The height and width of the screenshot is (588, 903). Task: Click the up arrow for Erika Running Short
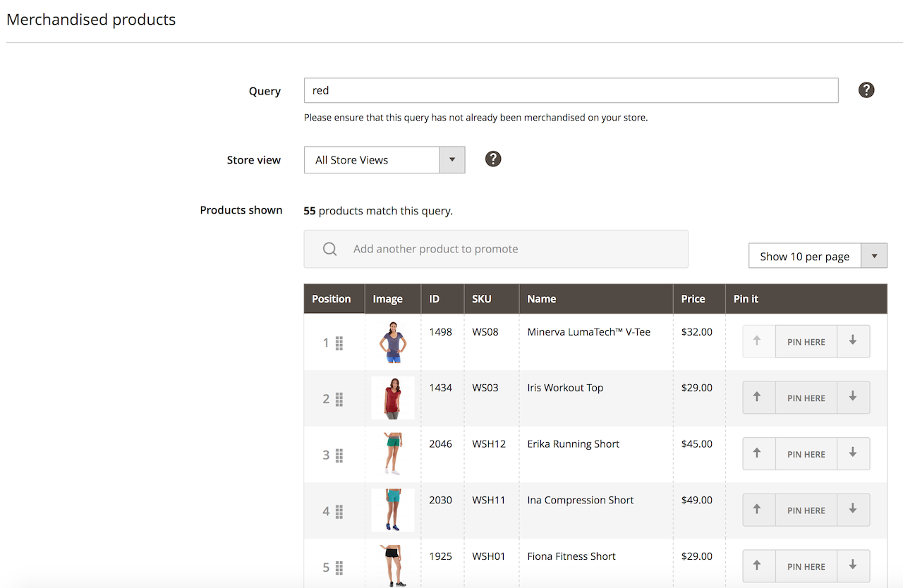click(758, 453)
